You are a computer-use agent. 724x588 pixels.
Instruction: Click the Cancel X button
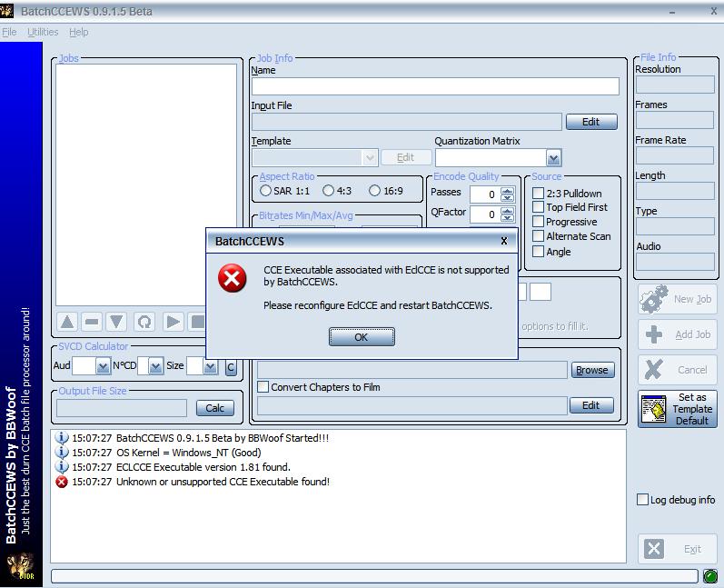678,370
